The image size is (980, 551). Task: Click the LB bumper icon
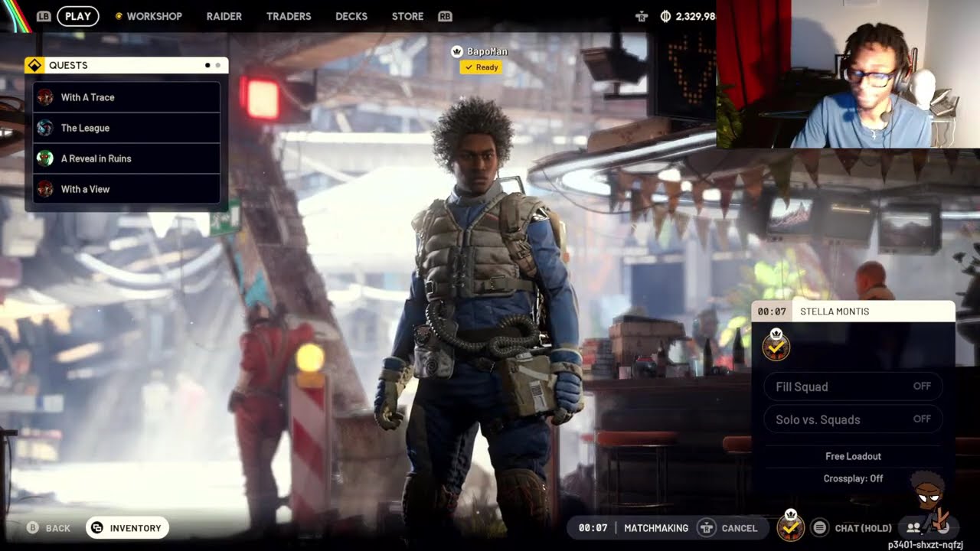pos(44,16)
